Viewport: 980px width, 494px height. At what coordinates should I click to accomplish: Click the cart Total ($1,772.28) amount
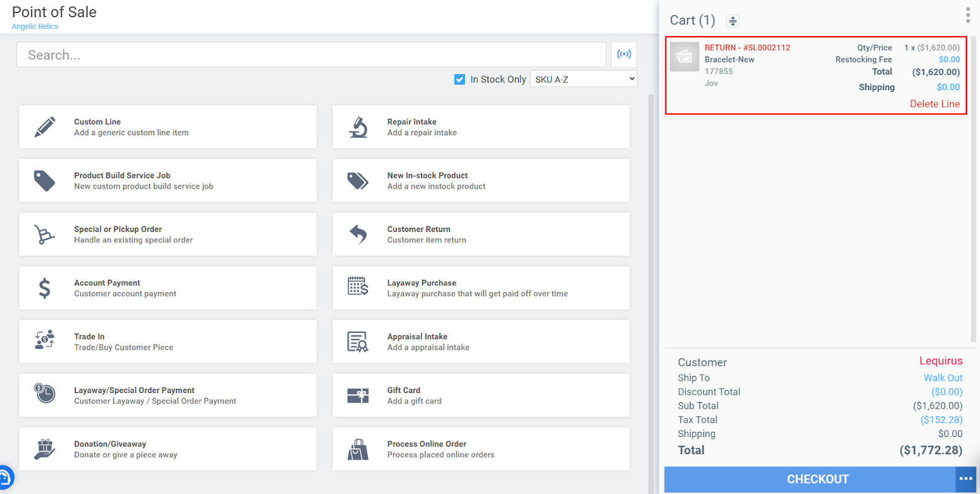tap(931, 451)
